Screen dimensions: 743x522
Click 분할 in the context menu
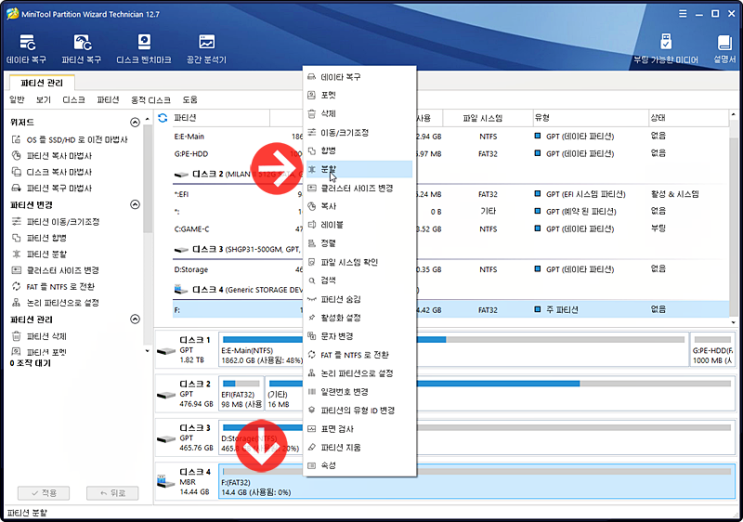359,169
